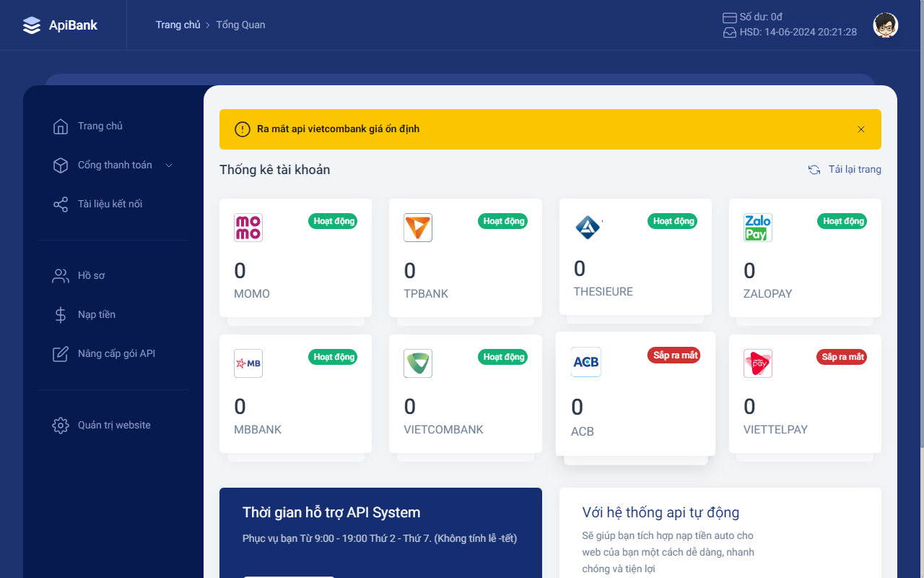Click Hoạt động badge on ZALOPAY card
This screenshot has width=924, height=578.
(843, 221)
